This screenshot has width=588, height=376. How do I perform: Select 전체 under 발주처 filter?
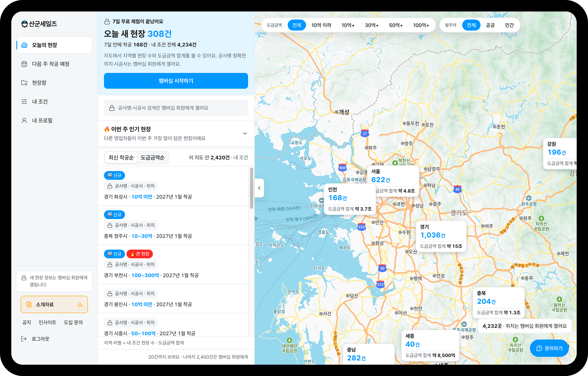click(471, 25)
